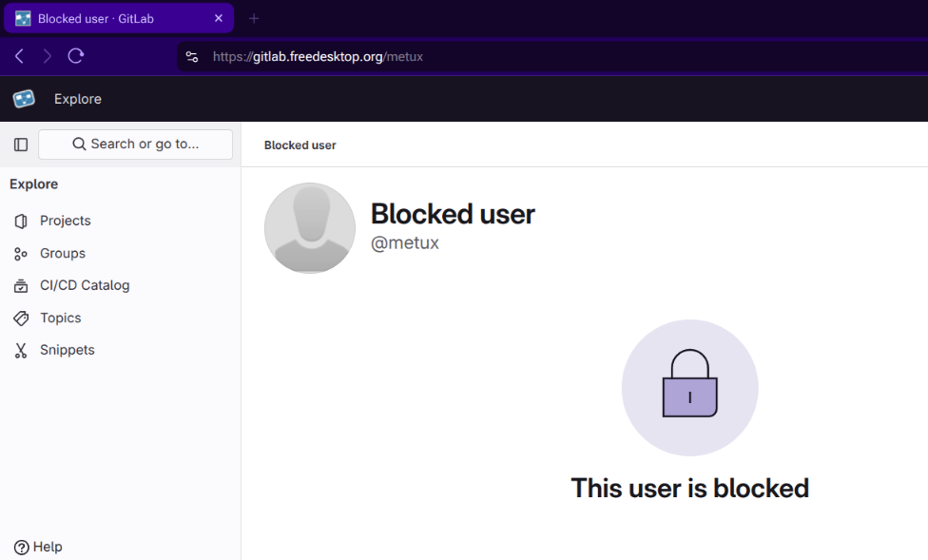Open Search or go to field
The height and width of the screenshot is (560, 928).
coord(135,145)
